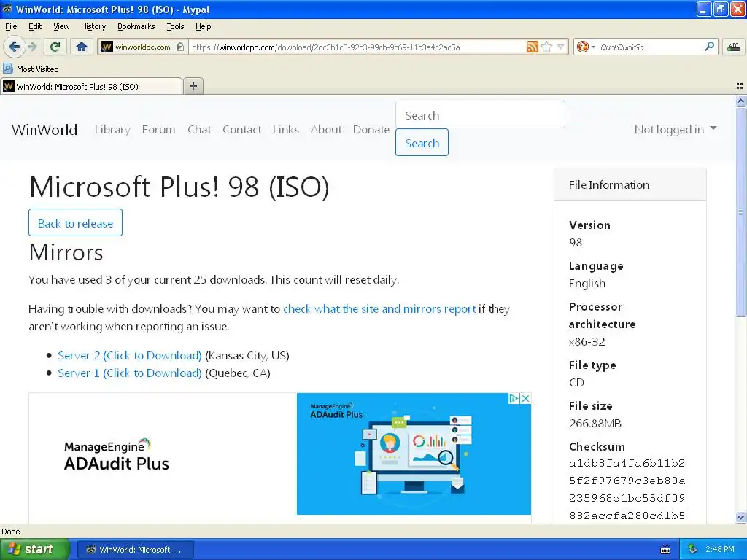Click the on-screen keyboard tray icon
The image size is (747, 560).
(665, 550)
